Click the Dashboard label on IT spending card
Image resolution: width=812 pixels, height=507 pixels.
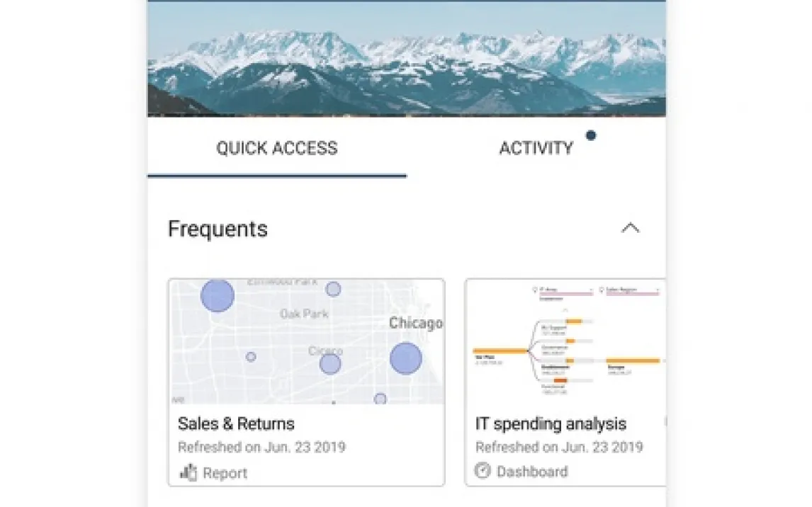click(x=531, y=472)
